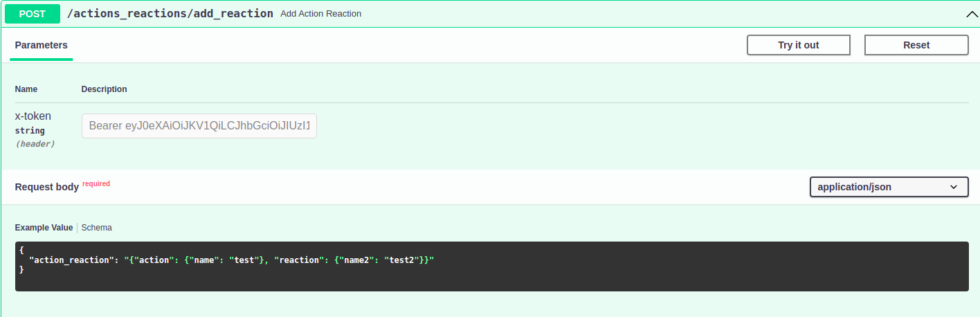The width and height of the screenshot is (980, 317).
Task: Click the Name column header
Action: [26, 89]
